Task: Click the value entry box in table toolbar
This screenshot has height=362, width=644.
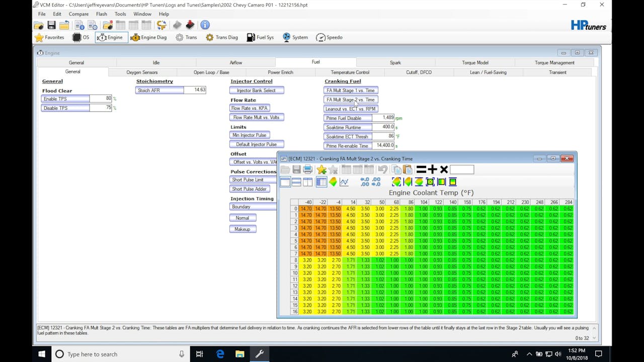Action: click(462, 169)
